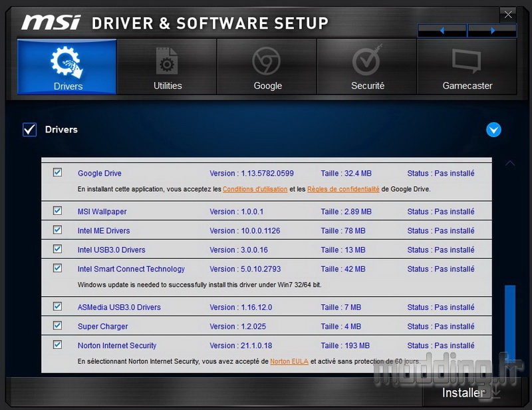This screenshot has height=410, width=532.
Task: Toggle the ASMedia USB3.0 Drivers checkbox
Action: pos(57,307)
